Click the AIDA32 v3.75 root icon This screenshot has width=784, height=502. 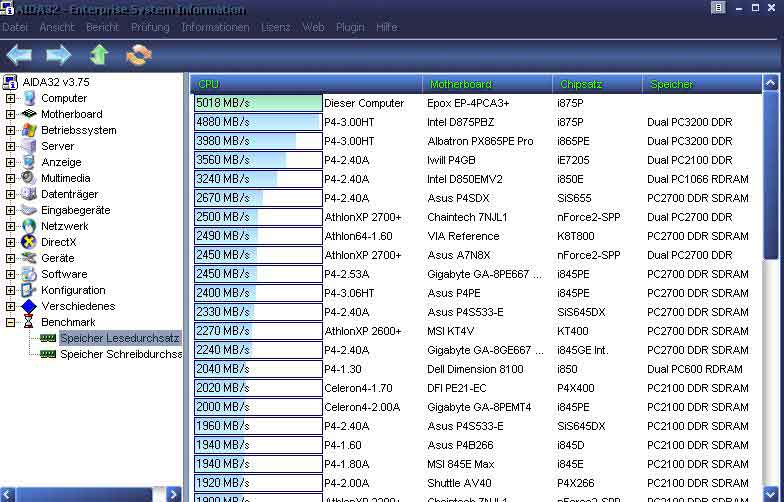[x=10, y=82]
